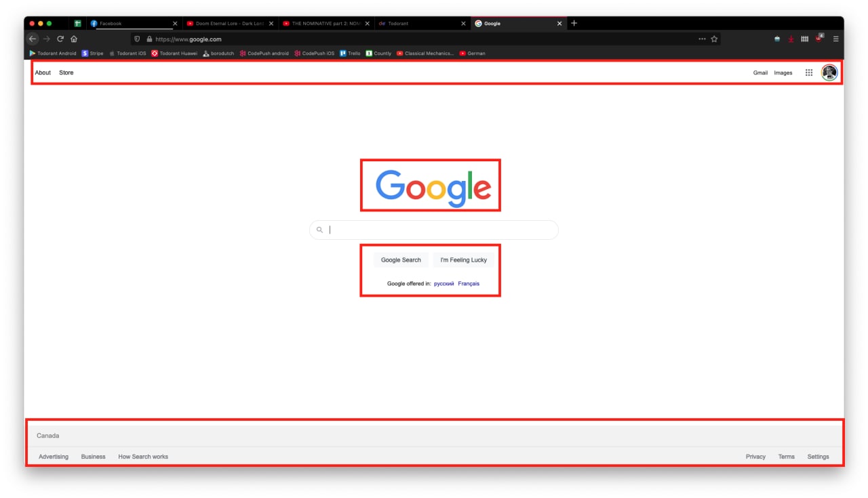The height and width of the screenshot is (498, 868).
Task: Show the Firefox library icon
Action: click(x=804, y=39)
